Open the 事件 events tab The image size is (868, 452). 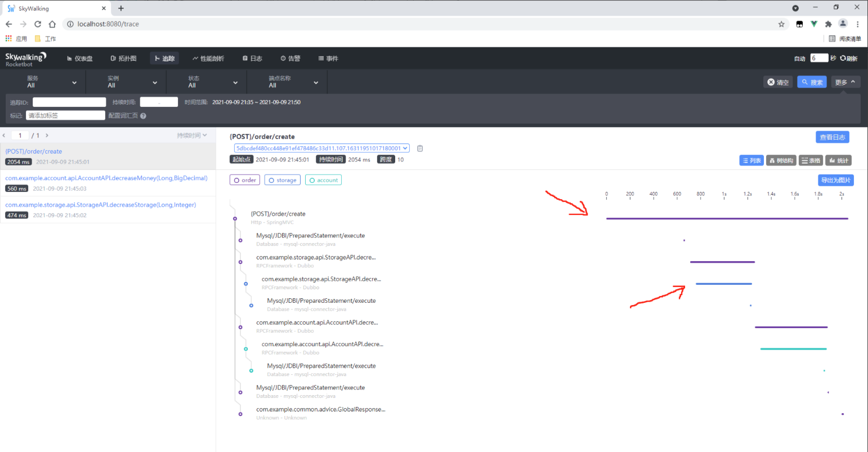pos(328,59)
